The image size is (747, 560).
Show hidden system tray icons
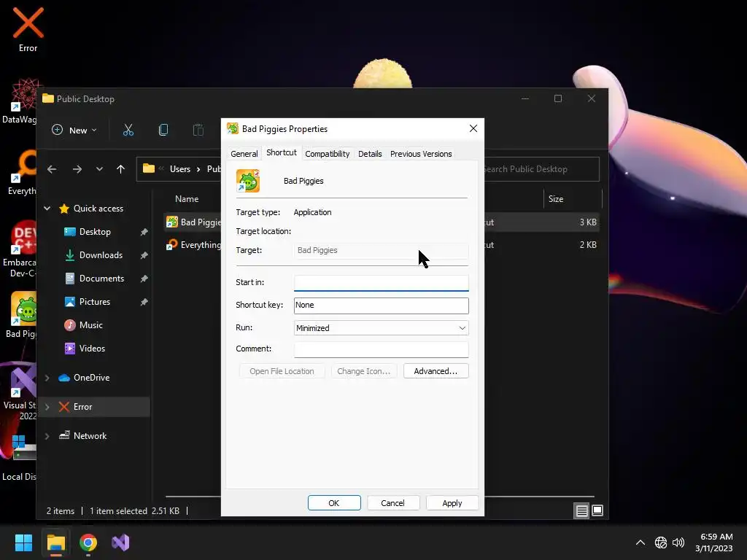[x=640, y=542]
